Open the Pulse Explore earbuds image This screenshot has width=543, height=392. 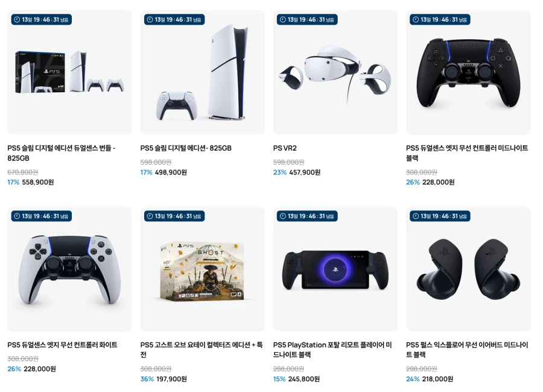(468, 269)
